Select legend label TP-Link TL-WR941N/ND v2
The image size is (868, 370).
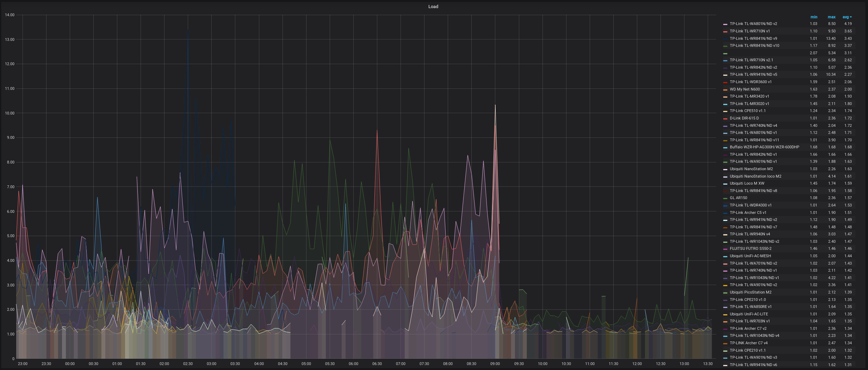[753, 220]
